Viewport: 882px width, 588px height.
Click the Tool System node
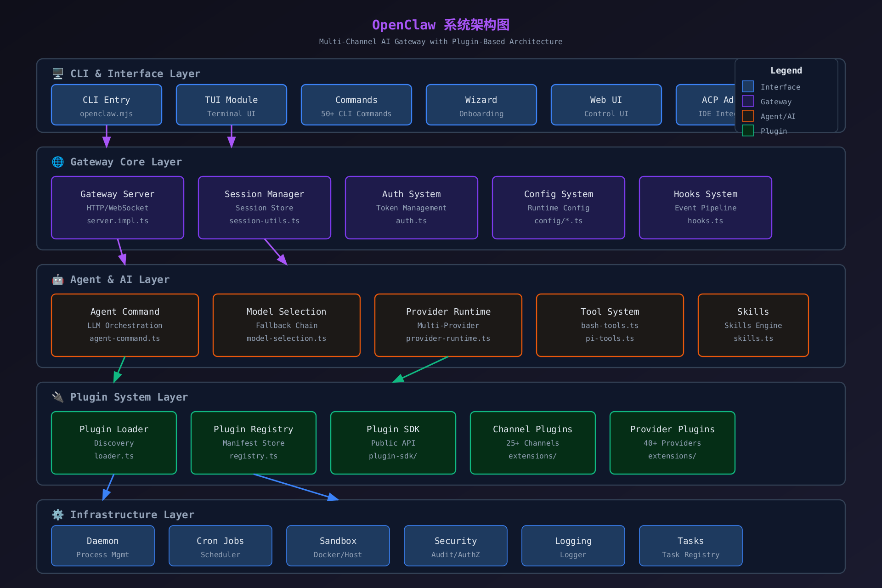click(610, 325)
